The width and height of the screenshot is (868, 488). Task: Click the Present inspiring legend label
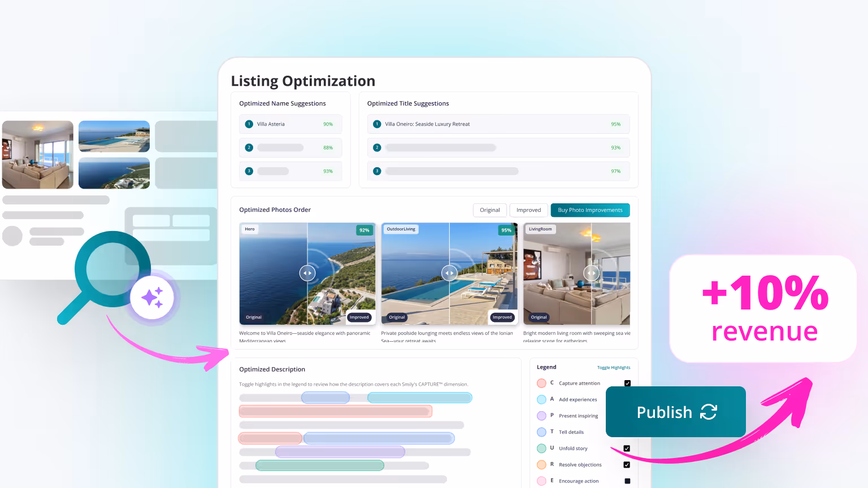578,416
